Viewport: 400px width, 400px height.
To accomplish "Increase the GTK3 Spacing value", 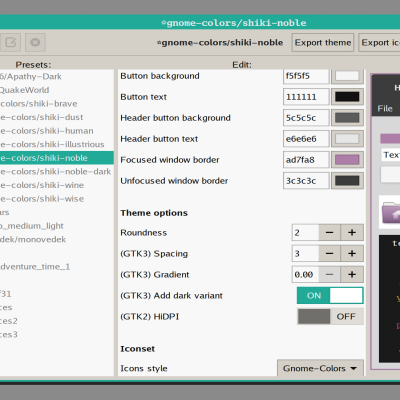I will tap(352, 254).
